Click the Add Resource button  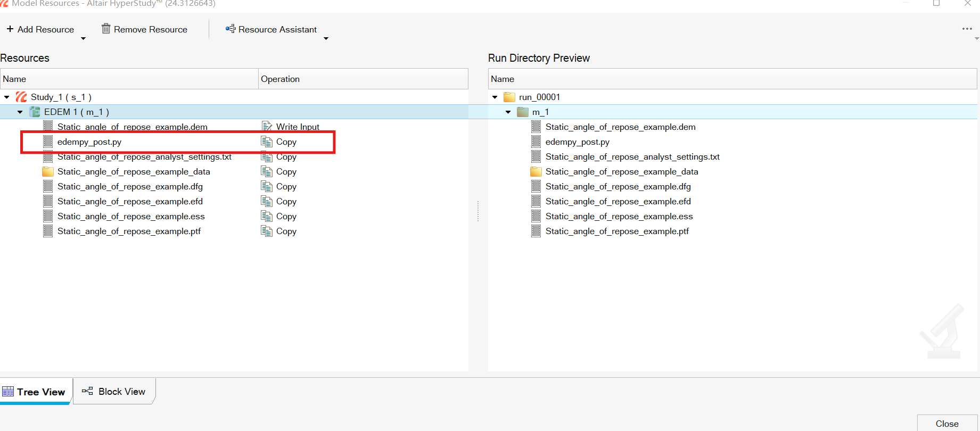click(40, 29)
